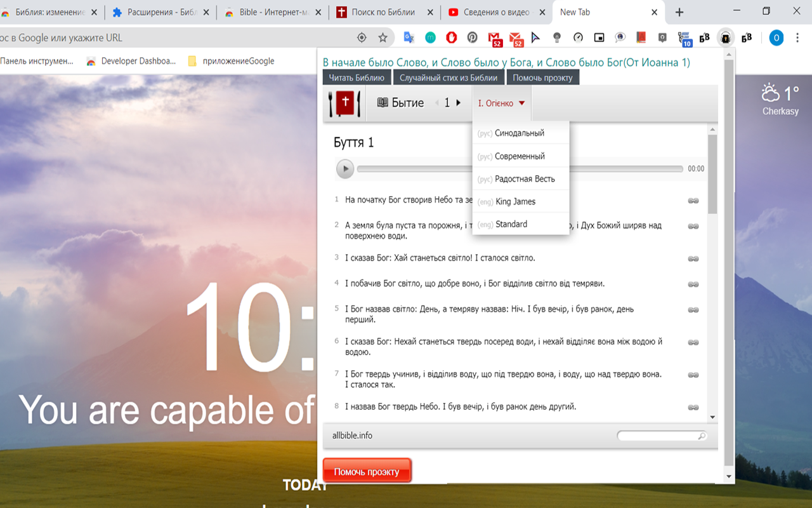812x508 pixels.
Task: Bookmark this page with the star icon
Action: [383, 37]
